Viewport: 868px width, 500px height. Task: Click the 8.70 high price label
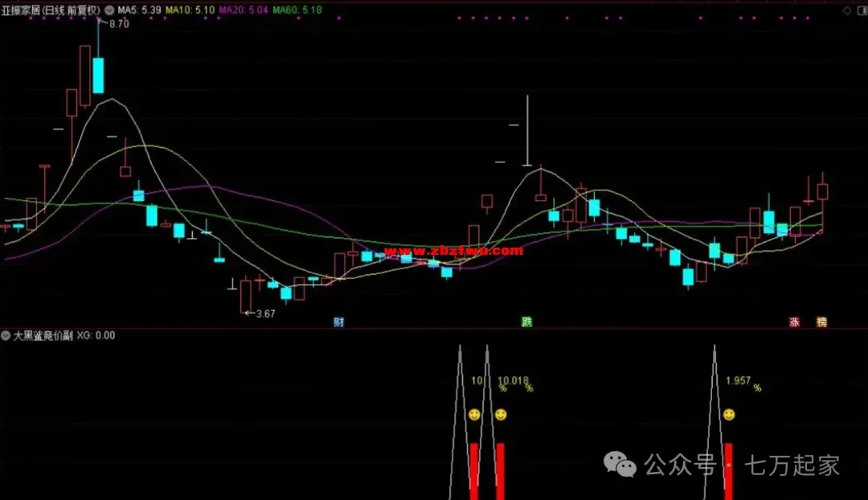point(119,24)
